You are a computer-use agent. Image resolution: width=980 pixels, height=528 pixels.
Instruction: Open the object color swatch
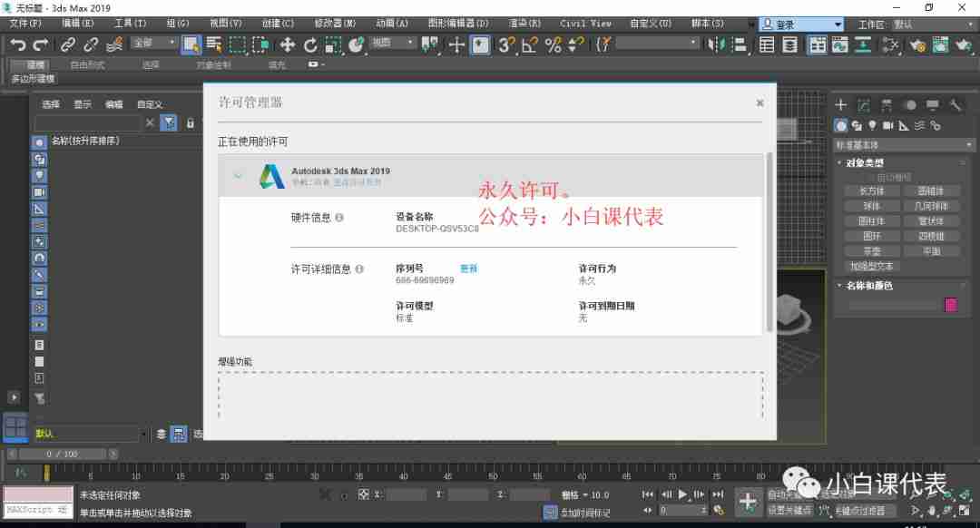click(951, 306)
